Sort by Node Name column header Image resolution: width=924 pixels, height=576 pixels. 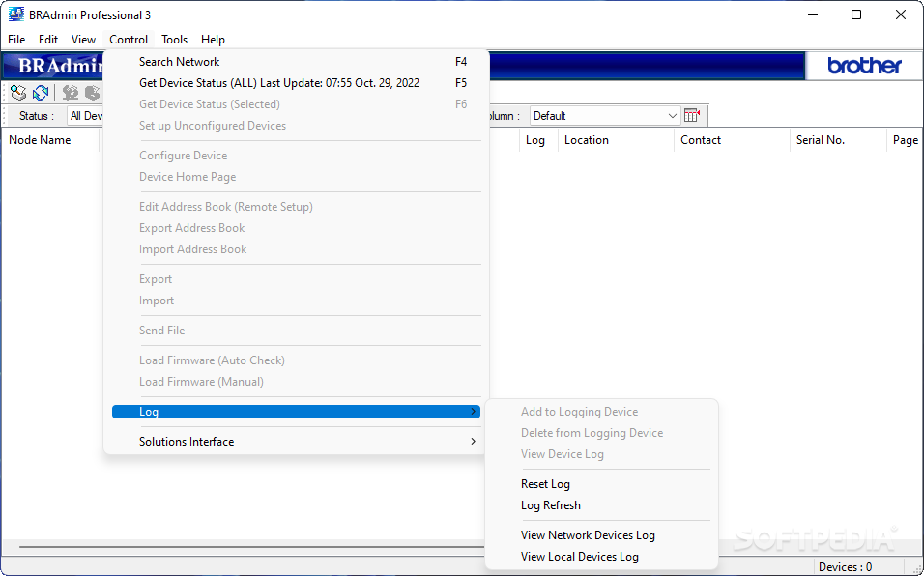tap(50, 140)
